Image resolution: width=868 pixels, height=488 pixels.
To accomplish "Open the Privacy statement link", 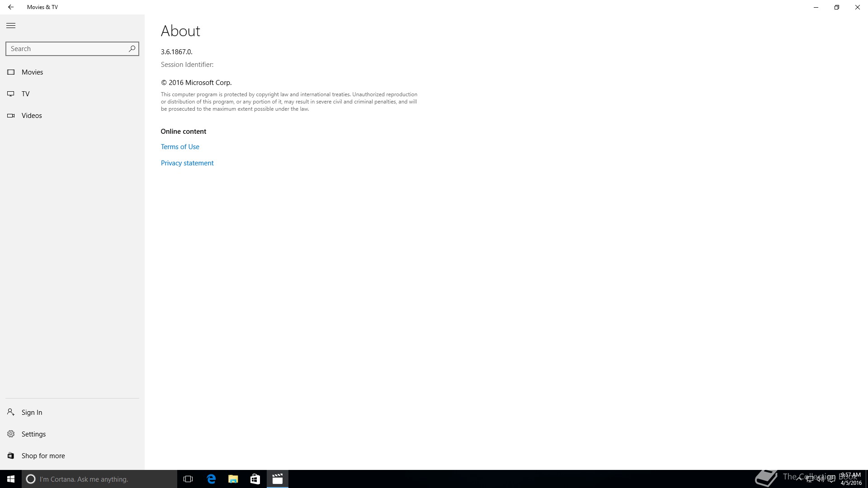I will pyautogui.click(x=187, y=163).
